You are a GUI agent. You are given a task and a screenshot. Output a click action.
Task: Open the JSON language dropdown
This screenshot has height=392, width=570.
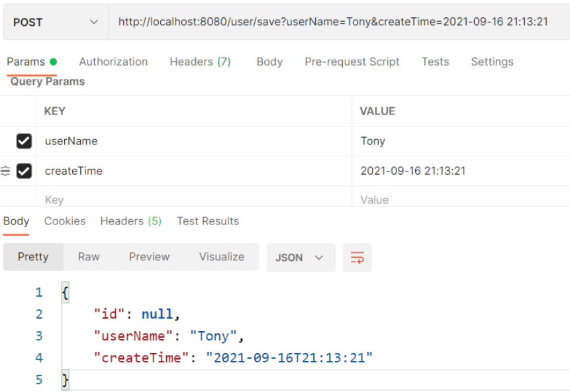pyautogui.click(x=301, y=257)
